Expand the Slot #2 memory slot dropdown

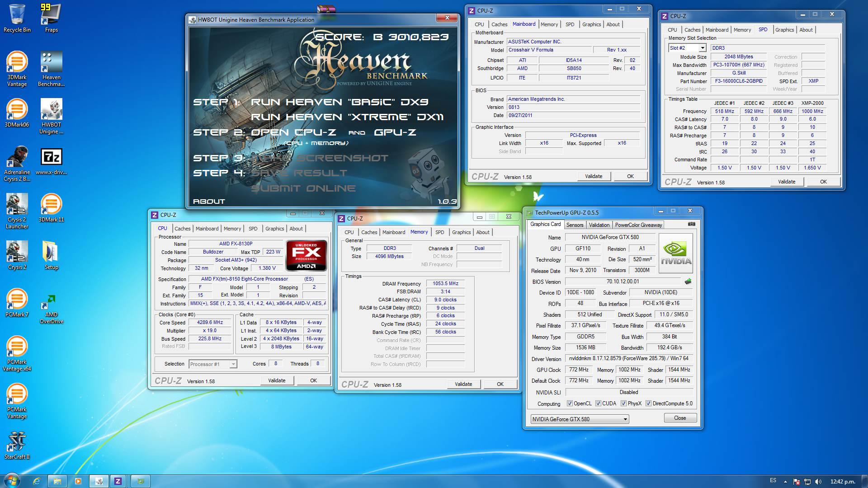[x=703, y=48]
